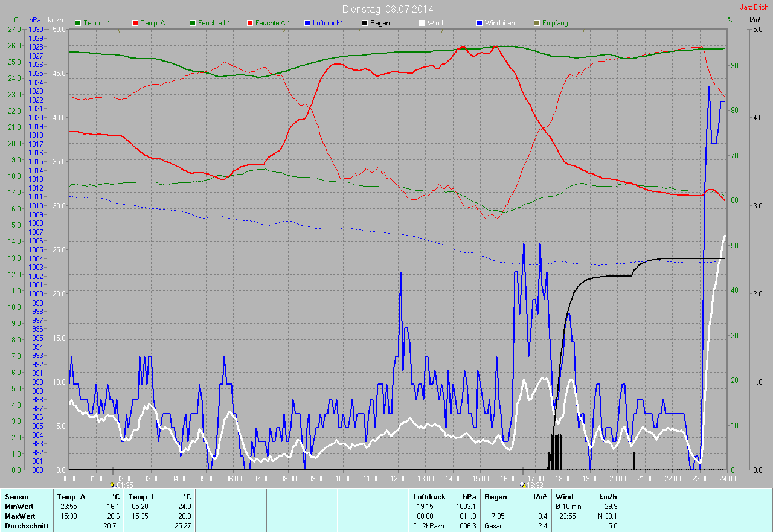Image resolution: width=773 pixels, height=532 pixels.
Task: Click the '01:35' marker time label
Action: (x=124, y=485)
